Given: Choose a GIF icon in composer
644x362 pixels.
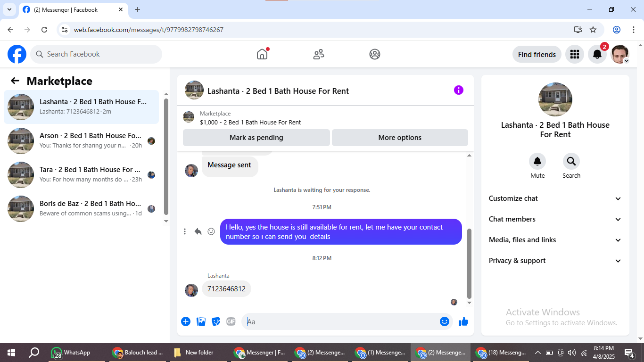Looking at the screenshot, I should 231,321.
